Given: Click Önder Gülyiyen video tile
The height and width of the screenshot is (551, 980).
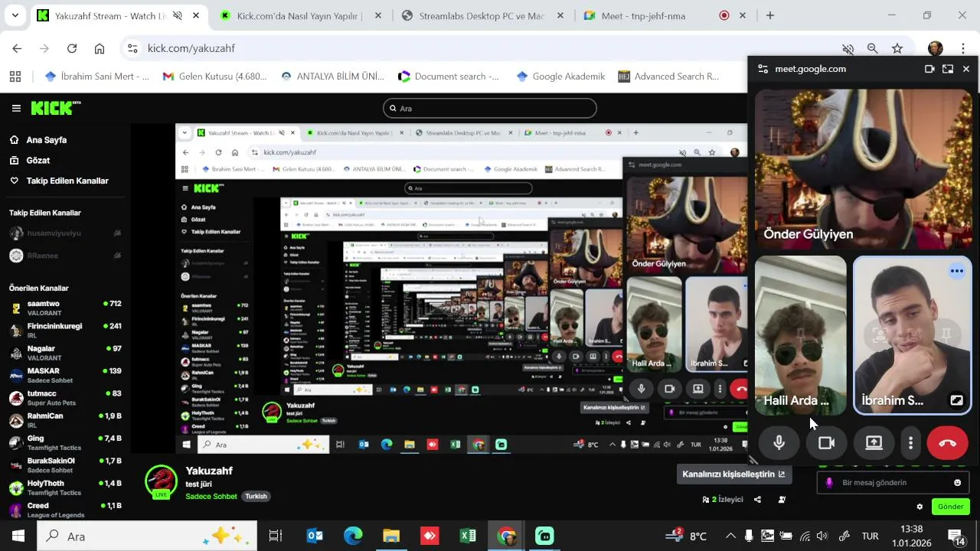Looking at the screenshot, I should point(863,169).
